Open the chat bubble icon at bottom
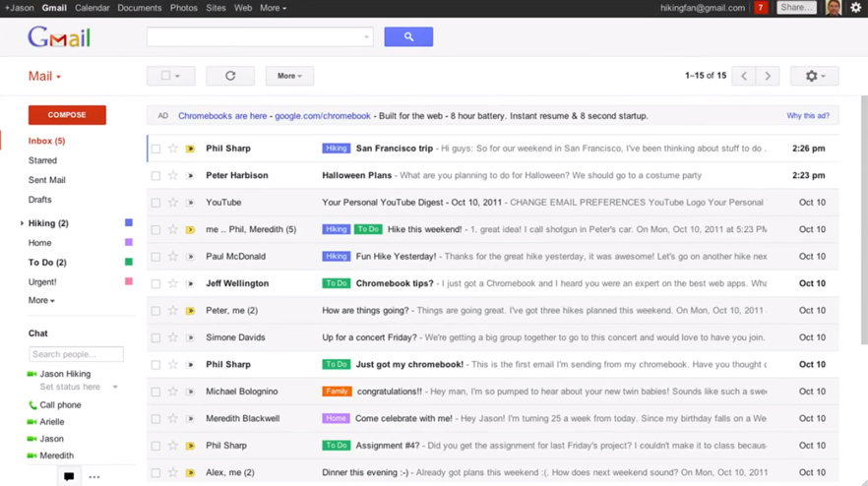This screenshot has height=486, width=868. [x=69, y=476]
